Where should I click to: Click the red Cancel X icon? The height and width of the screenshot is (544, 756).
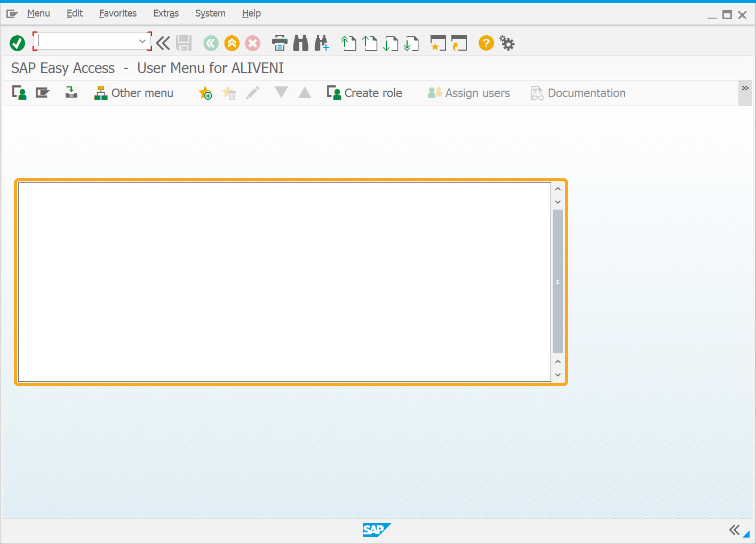253,43
